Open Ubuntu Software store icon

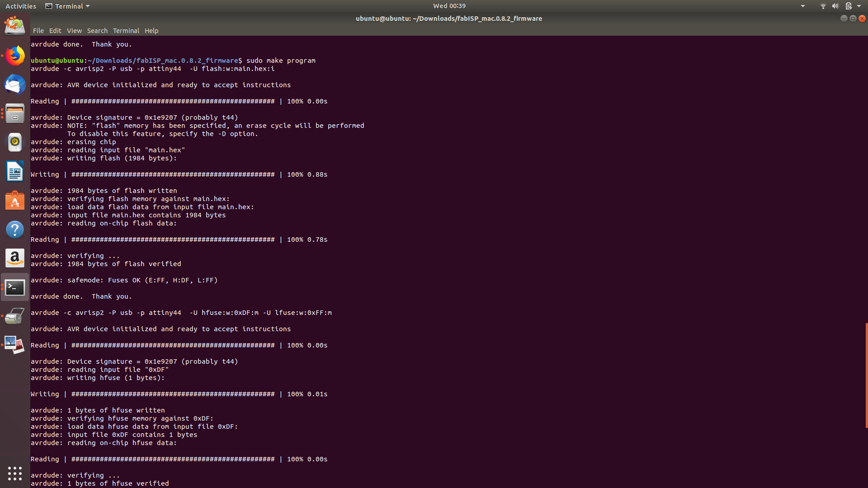(15, 200)
